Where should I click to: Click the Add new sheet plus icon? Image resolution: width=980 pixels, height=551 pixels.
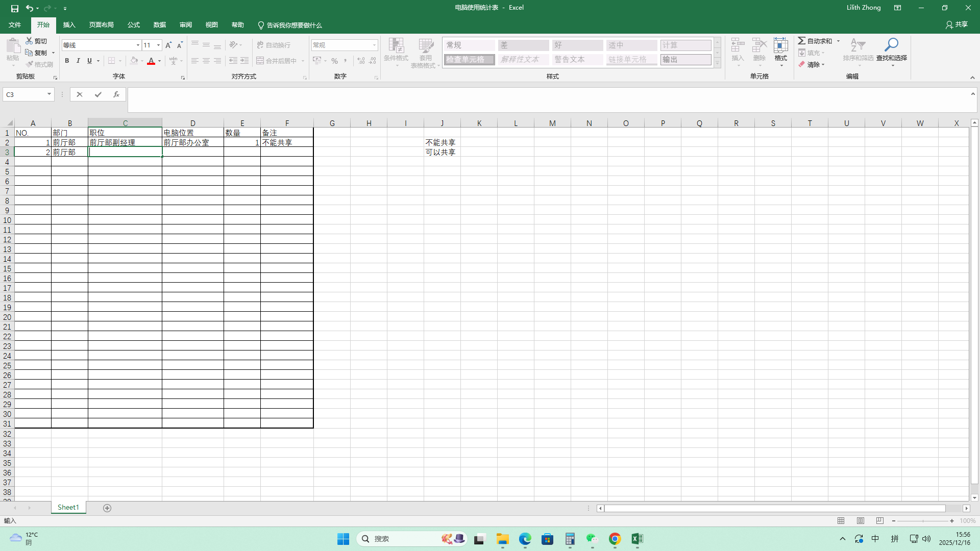(107, 508)
